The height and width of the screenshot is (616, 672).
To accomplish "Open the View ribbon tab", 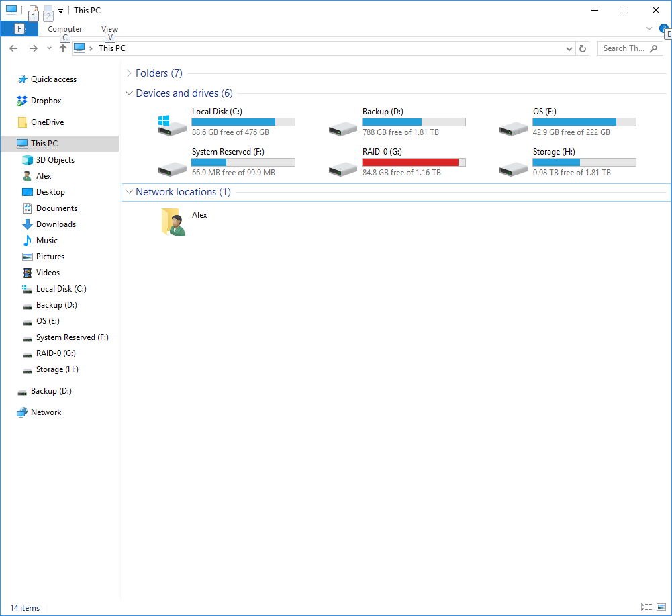I will [x=109, y=29].
